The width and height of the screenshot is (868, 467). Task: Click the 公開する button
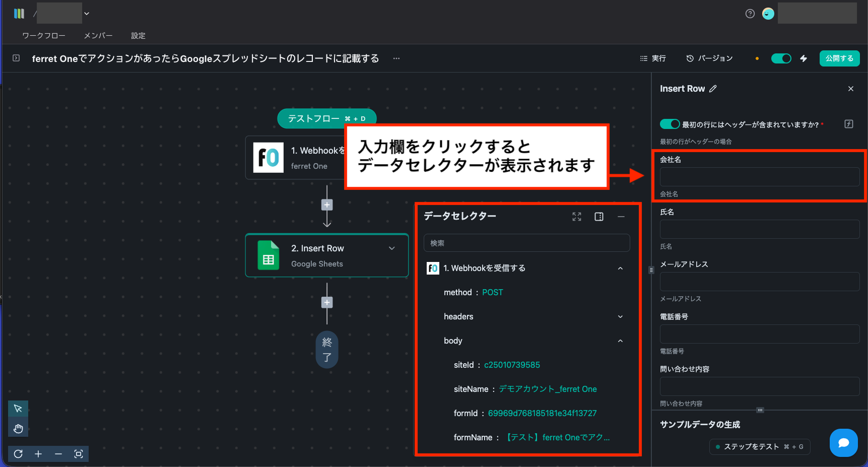click(x=839, y=58)
